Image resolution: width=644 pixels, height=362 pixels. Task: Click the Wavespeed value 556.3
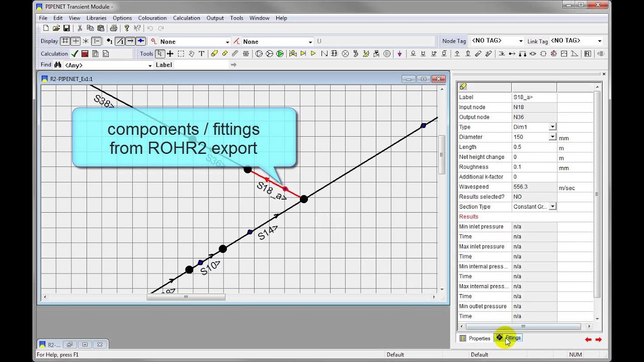pos(534,187)
